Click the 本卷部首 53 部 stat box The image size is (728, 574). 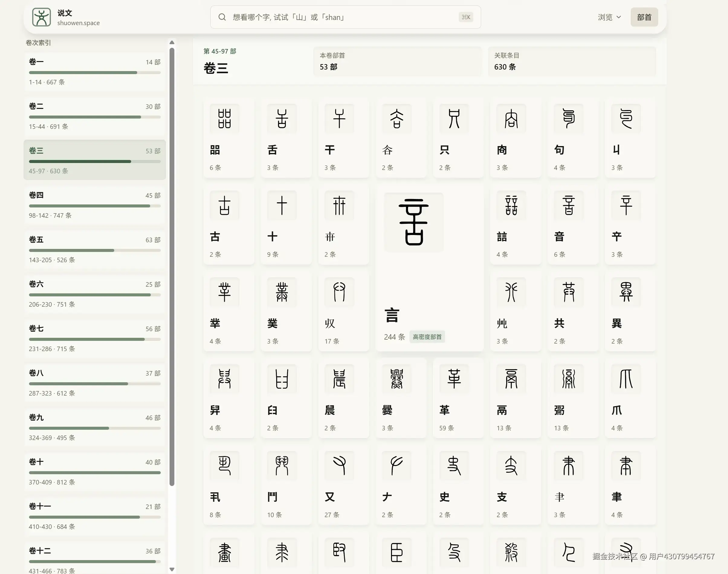coord(398,61)
